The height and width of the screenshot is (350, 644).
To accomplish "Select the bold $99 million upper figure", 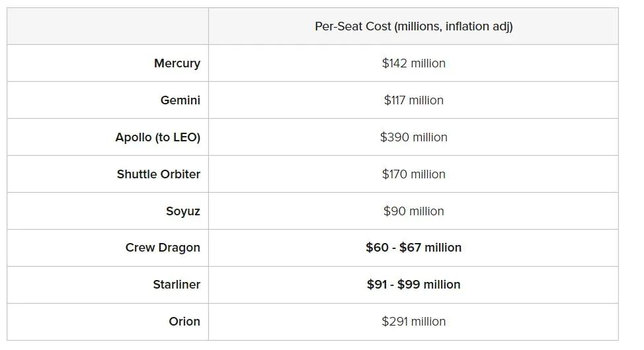I will point(429,285).
